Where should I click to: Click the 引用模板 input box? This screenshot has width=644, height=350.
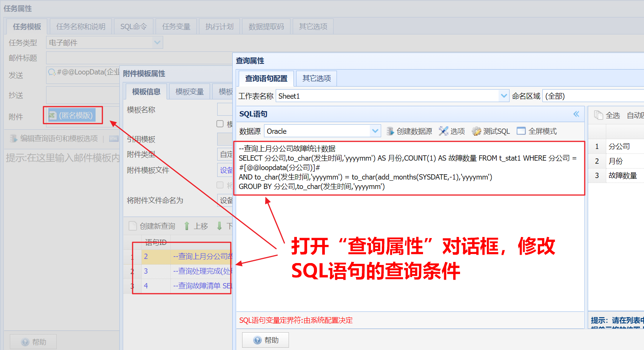click(x=225, y=139)
